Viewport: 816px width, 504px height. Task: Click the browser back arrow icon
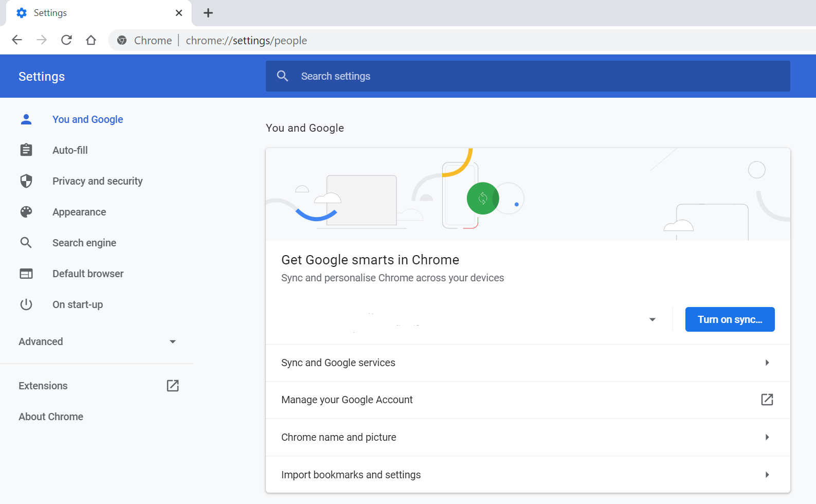[17, 40]
